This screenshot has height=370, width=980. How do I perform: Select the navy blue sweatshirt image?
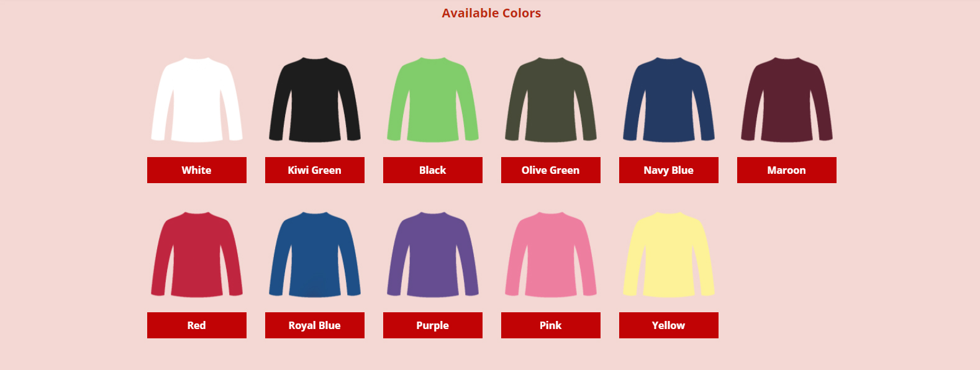click(669, 99)
